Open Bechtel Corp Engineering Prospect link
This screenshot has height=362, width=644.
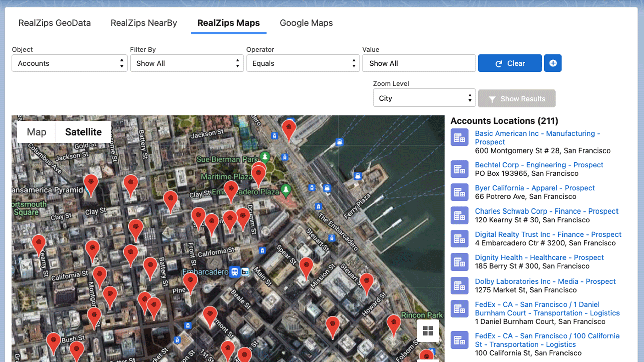pos(539,165)
